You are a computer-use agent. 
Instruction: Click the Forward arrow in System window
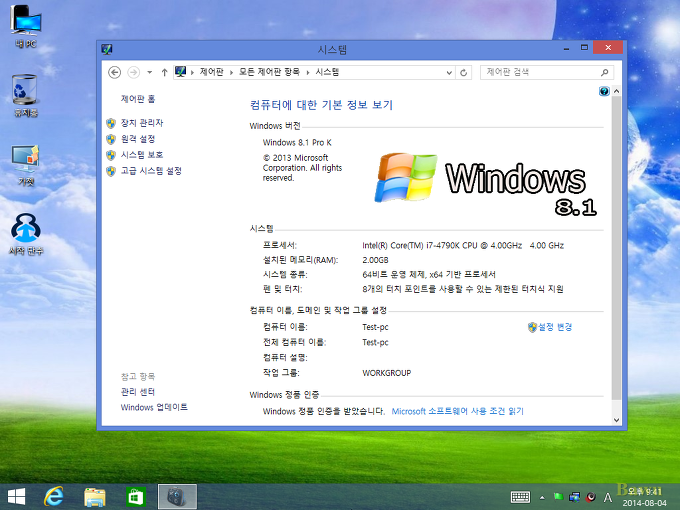[x=134, y=72]
